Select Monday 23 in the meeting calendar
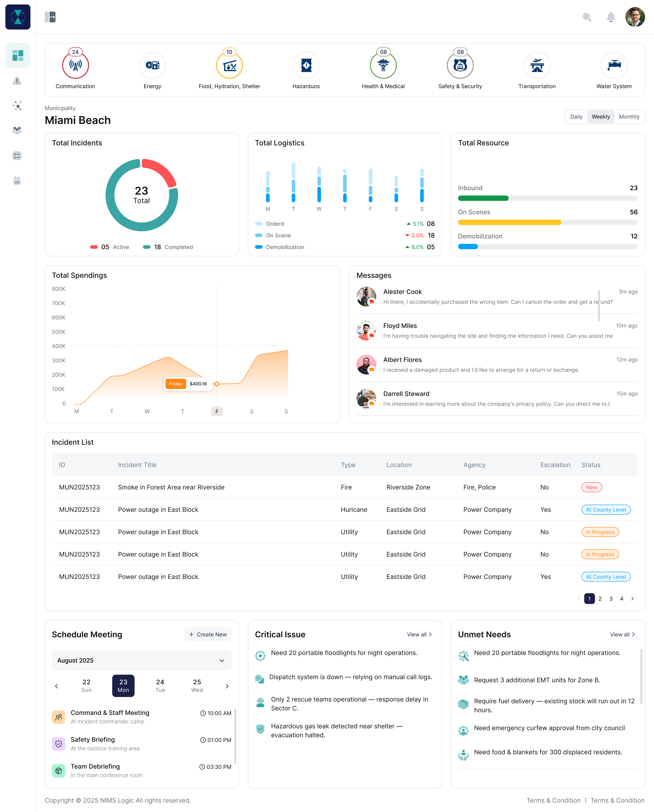 pyautogui.click(x=123, y=686)
